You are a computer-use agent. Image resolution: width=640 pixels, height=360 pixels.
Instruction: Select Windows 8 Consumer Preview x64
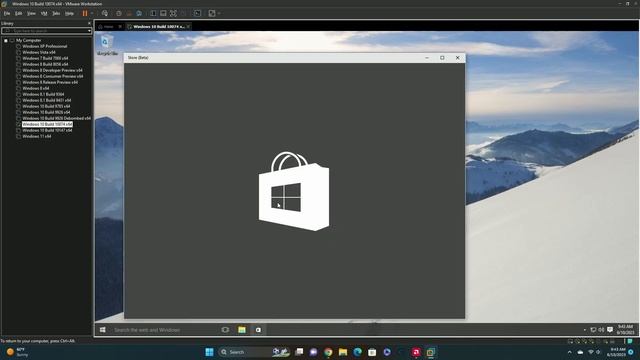(x=53, y=76)
